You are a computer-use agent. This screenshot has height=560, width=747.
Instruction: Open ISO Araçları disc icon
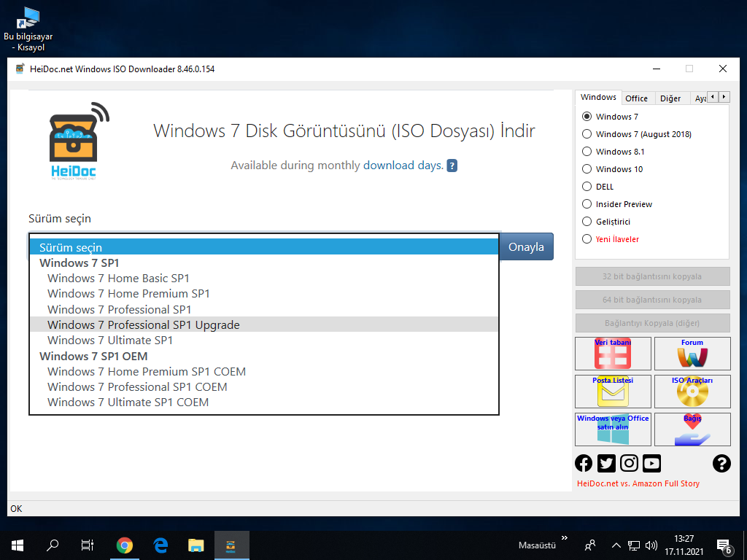(x=692, y=392)
